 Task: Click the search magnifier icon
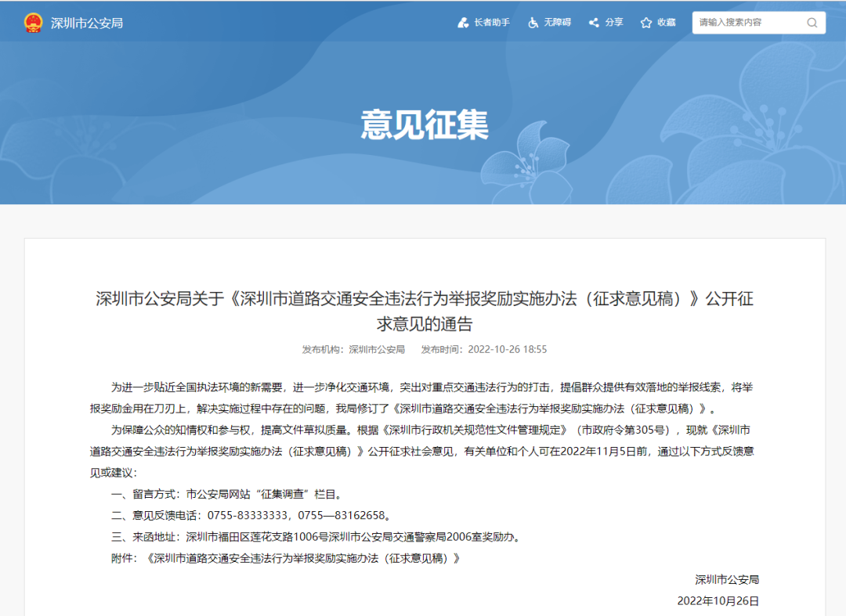coord(812,23)
